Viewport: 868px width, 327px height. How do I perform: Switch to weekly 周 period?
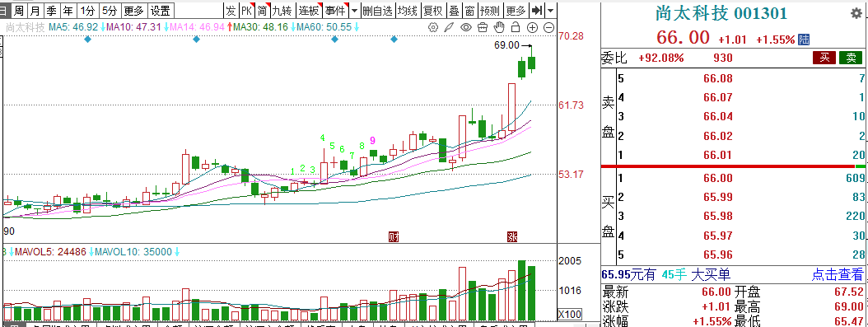point(19,10)
